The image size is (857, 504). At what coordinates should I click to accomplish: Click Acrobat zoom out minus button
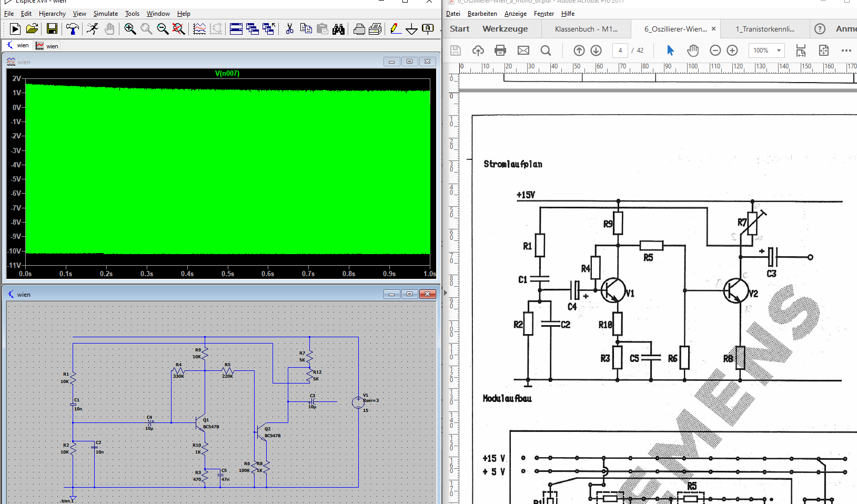715,51
